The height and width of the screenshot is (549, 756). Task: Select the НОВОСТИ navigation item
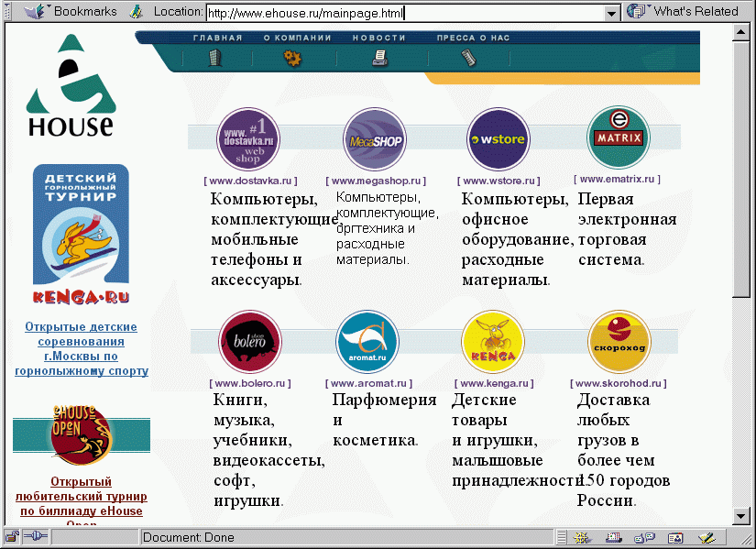[x=378, y=38]
